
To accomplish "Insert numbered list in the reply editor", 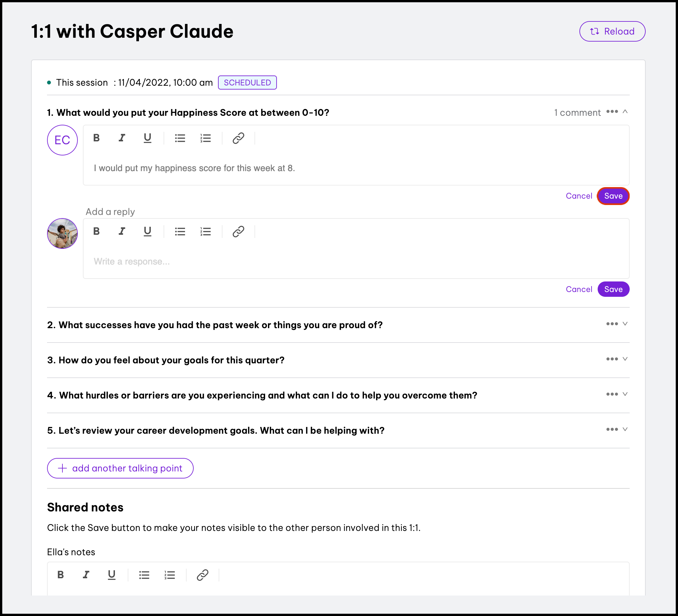I will [205, 232].
